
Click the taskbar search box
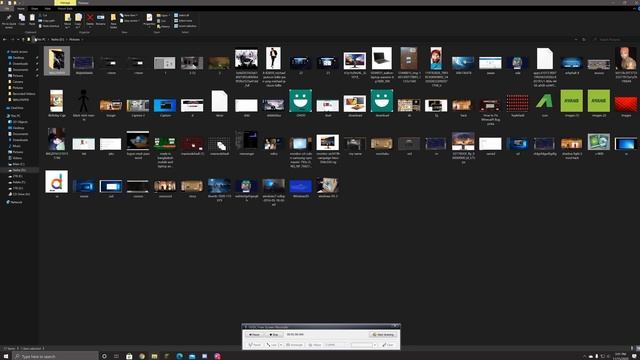click(56, 356)
